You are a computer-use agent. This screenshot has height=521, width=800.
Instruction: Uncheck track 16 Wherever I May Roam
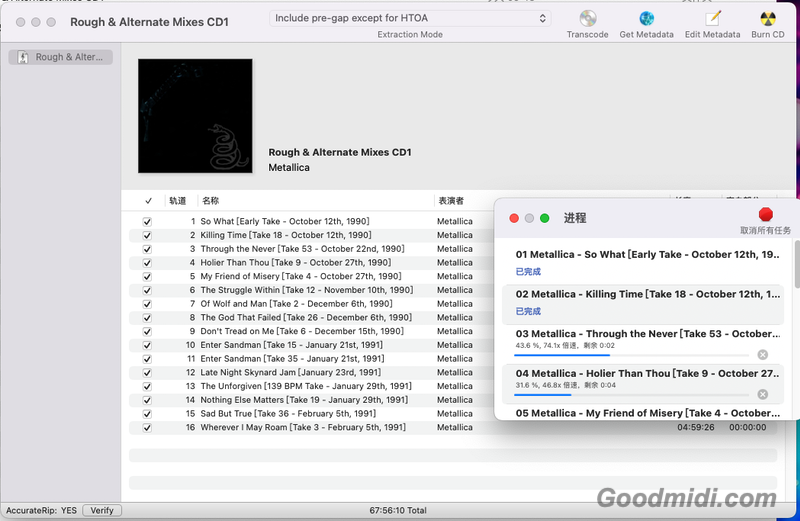[147, 428]
